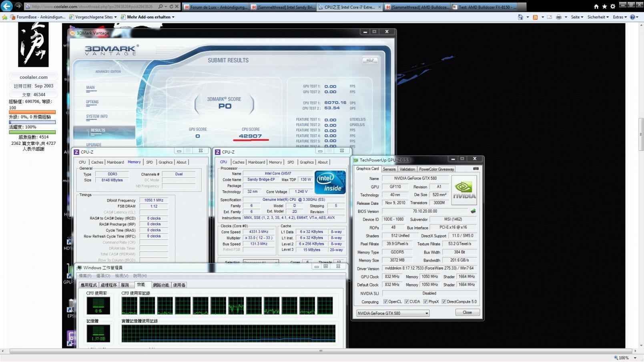Expand Vorgeschlagene Sites dropdown

click(x=93, y=17)
